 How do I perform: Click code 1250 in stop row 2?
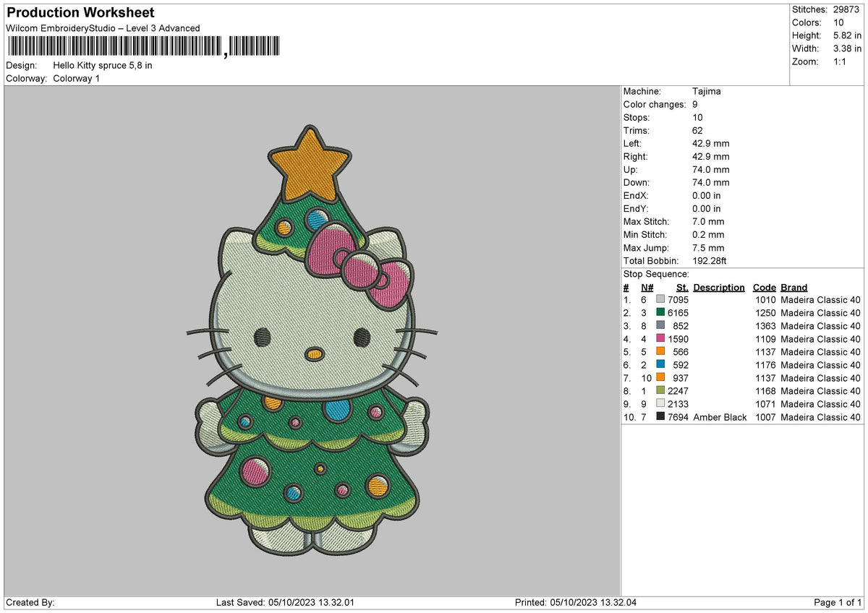click(765, 313)
